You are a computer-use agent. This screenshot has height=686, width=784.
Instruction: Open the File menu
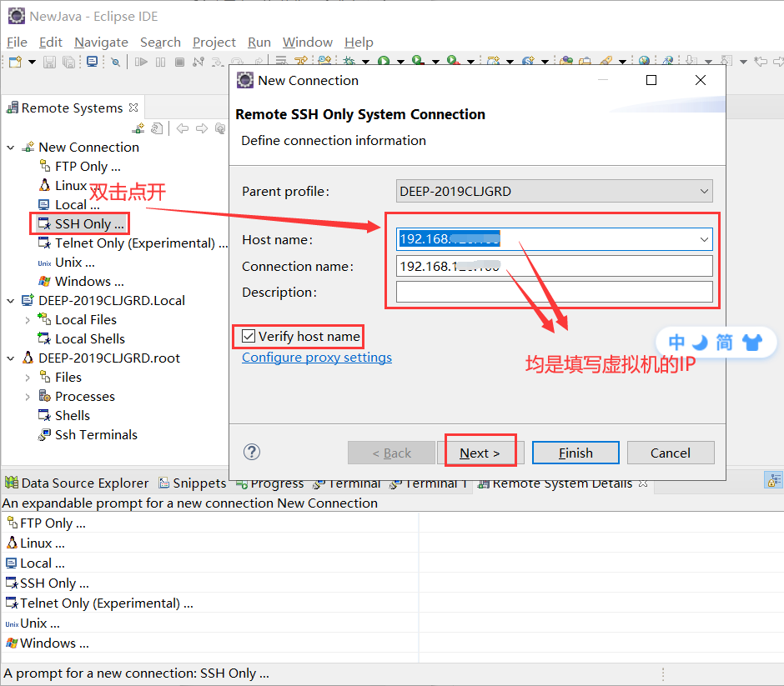pyautogui.click(x=17, y=43)
